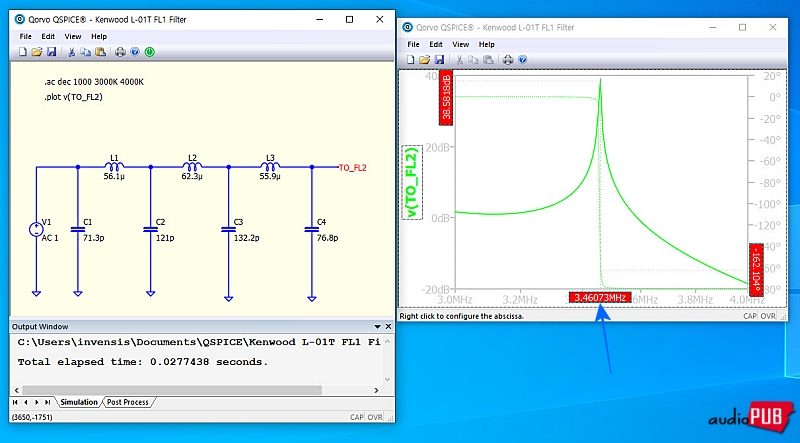The height and width of the screenshot is (443, 800).
Task: New file icon in waveform window toolbar
Action: tap(410, 60)
